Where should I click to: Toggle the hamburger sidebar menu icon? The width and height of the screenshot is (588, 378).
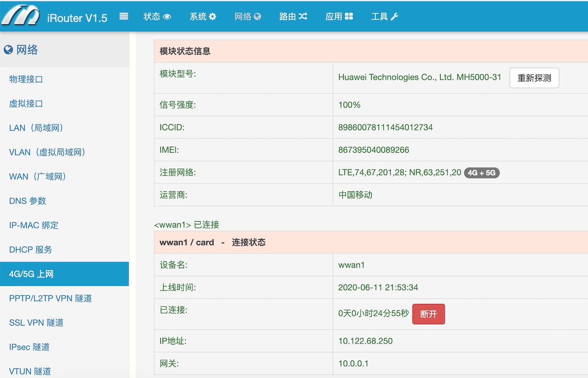tap(124, 17)
